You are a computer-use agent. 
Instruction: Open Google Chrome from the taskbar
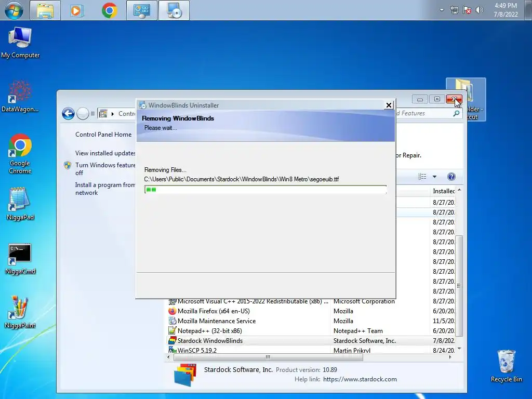109,10
